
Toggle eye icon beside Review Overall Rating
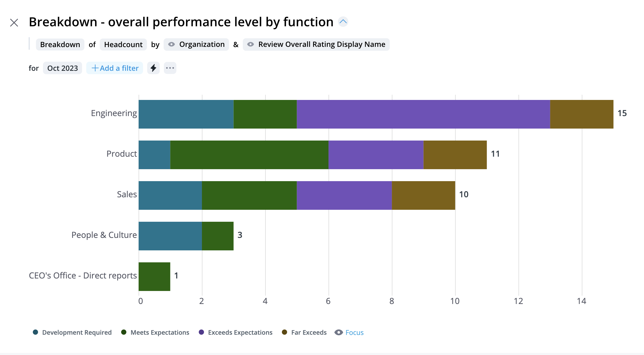pyautogui.click(x=250, y=45)
